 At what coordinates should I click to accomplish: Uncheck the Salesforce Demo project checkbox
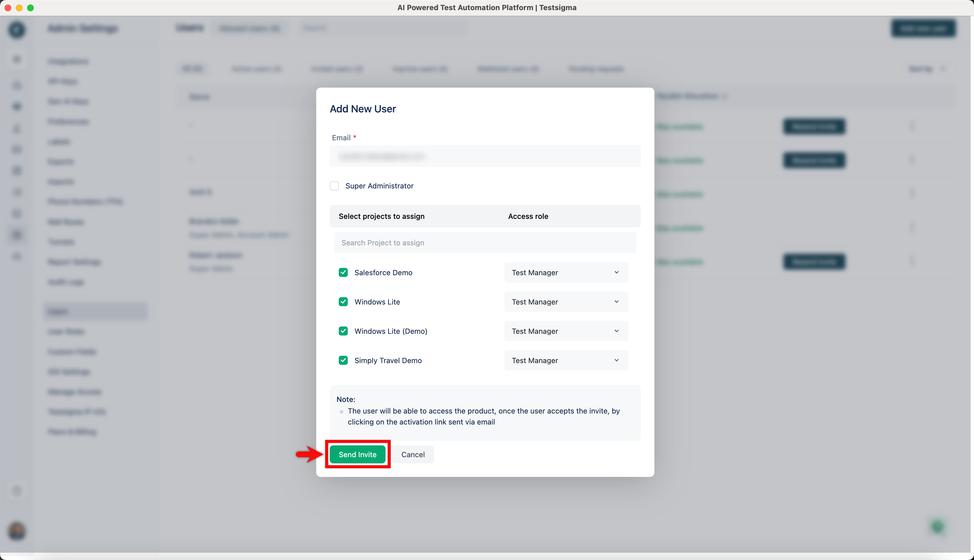coord(343,272)
